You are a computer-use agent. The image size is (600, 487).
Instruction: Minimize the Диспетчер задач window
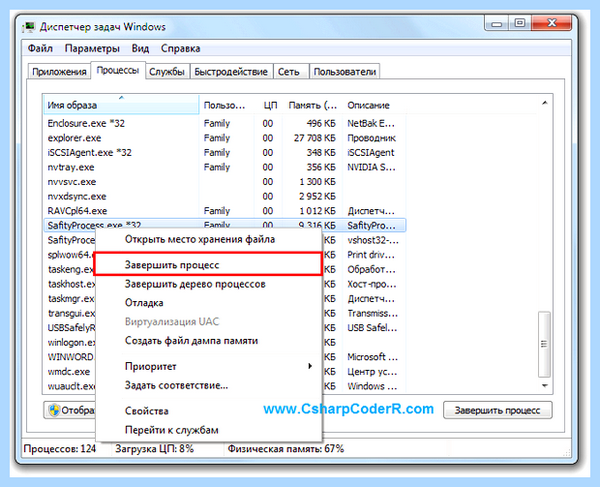[496, 23]
